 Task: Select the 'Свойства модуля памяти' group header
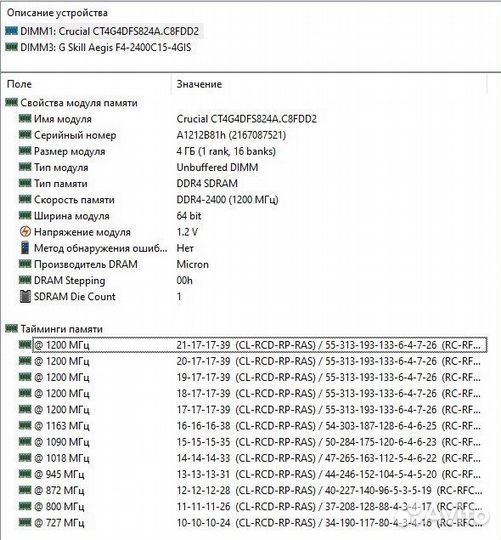pos(79,103)
